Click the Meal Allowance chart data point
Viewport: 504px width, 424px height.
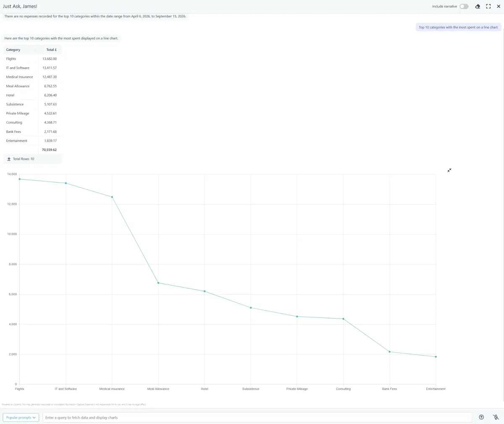158,283
